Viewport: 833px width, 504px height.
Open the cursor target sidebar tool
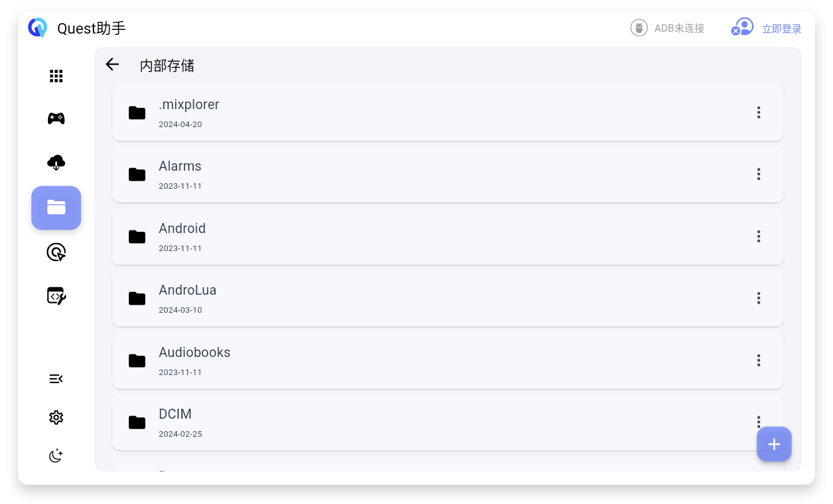pos(56,252)
